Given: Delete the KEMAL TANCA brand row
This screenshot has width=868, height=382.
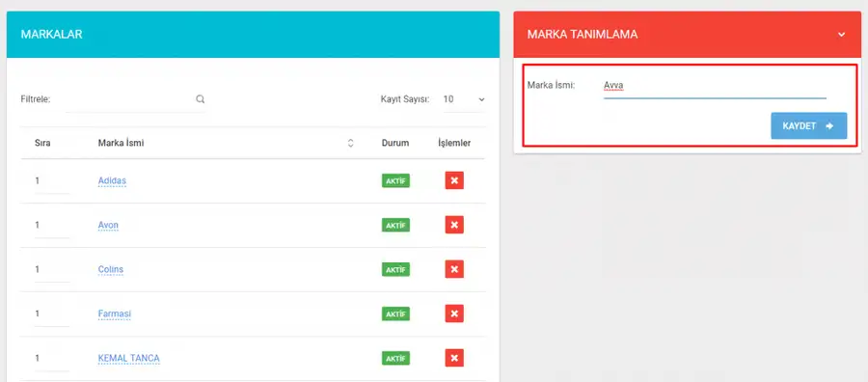Looking at the screenshot, I should [x=454, y=358].
